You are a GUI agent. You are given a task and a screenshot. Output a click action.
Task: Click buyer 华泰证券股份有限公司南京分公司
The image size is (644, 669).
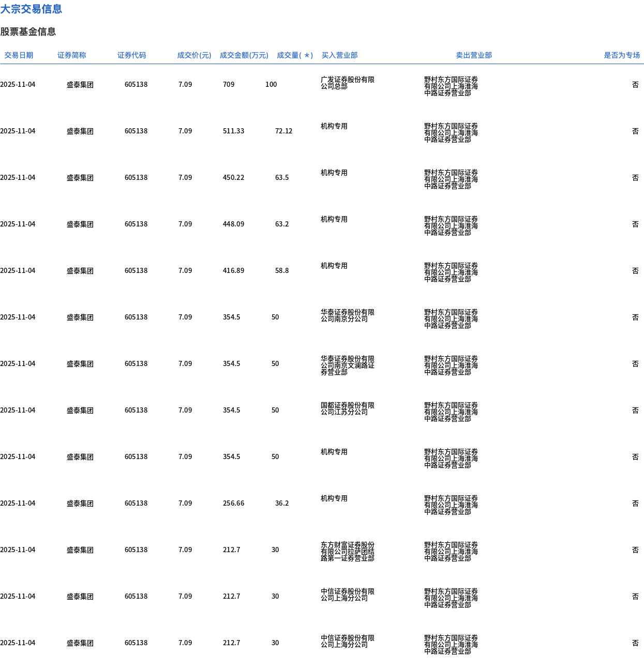[348, 315]
